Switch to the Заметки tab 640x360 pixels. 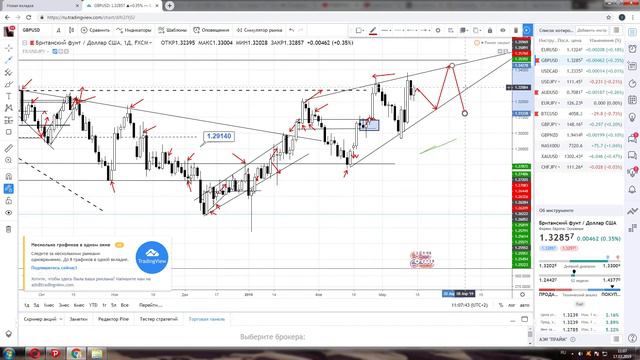click(x=78, y=319)
